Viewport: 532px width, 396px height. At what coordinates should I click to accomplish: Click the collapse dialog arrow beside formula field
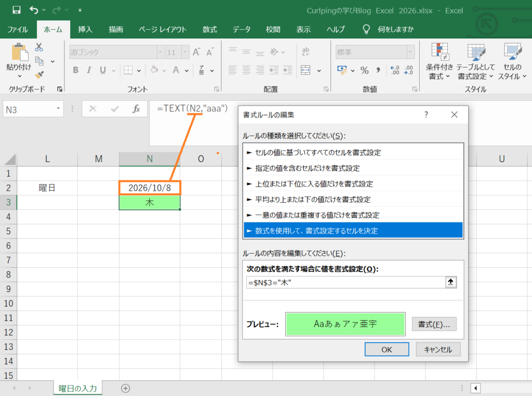coord(450,282)
